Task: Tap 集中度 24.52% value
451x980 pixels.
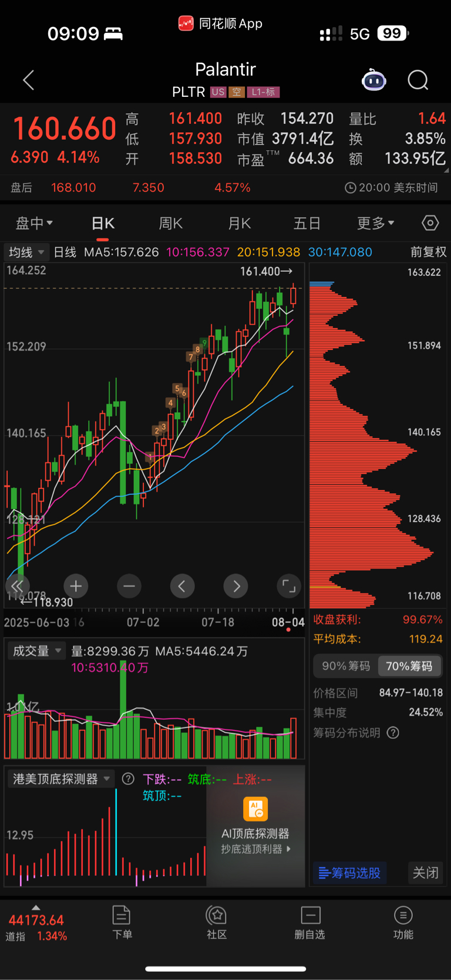Action: pos(426,712)
